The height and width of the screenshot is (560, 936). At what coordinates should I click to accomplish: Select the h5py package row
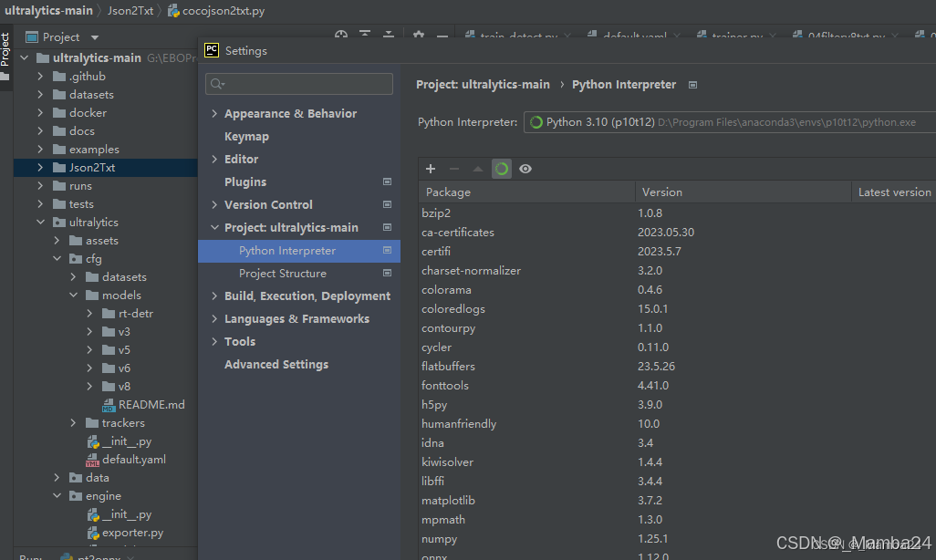click(678, 404)
